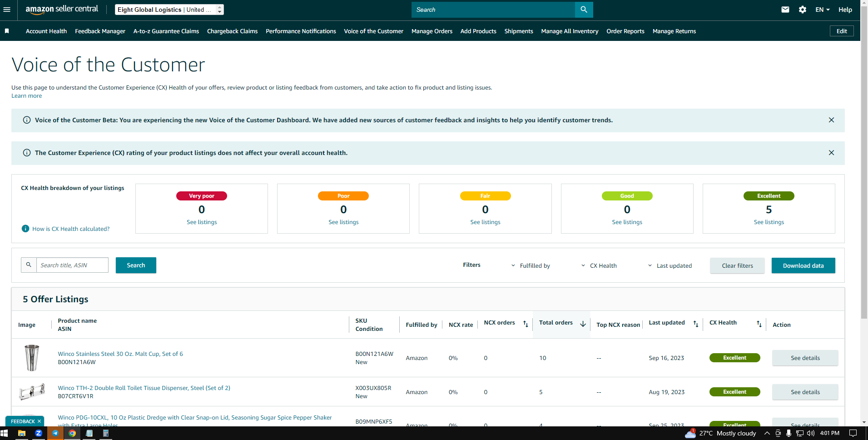Sort by NCX orders arrows
The image size is (868, 440).
coord(526,324)
